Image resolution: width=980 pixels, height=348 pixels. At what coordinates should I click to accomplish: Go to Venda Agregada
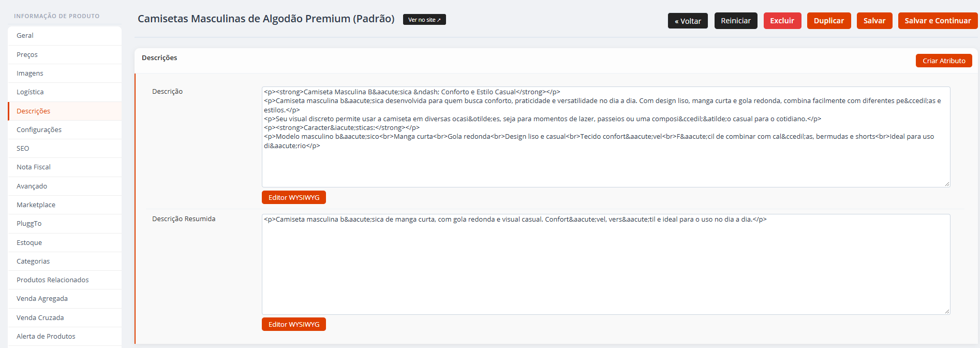click(65, 298)
